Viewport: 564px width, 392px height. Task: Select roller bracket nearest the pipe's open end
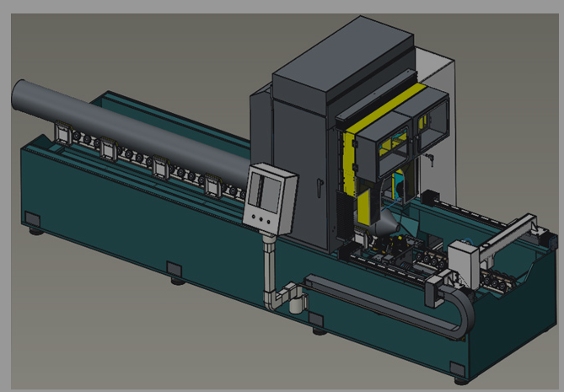click(x=64, y=133)
